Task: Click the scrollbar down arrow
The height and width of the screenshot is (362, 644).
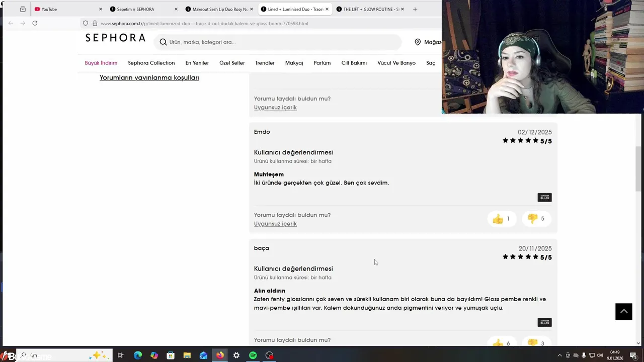Action: click(x=638, y=343)
